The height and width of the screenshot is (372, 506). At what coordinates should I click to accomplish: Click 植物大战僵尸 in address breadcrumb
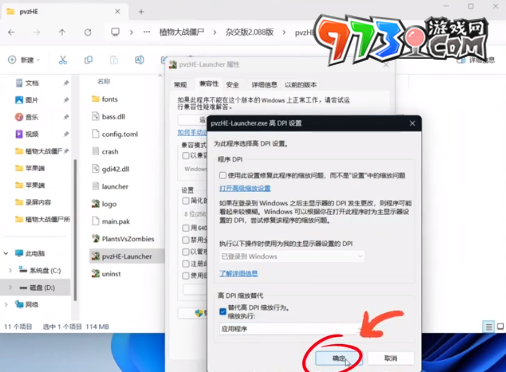click(x=182, y=32)
